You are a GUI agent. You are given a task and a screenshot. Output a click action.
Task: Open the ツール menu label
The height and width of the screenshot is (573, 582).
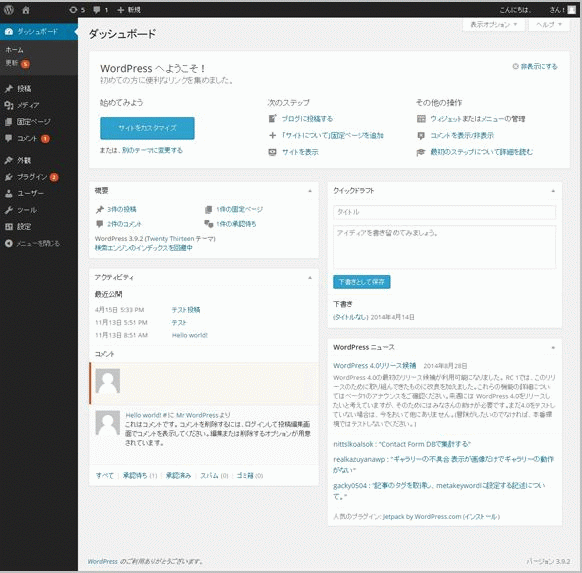pyautogui.click(x=27, y=210)
